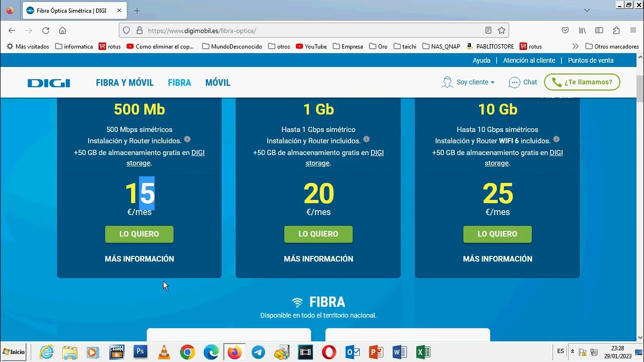Open the Empresa bookmarks folder
This screenshot has height=362, width=644.
point(347,46)
